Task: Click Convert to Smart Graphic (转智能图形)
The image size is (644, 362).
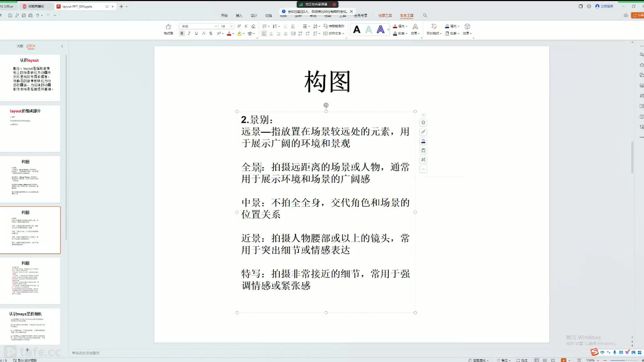Action: (334, 26)
